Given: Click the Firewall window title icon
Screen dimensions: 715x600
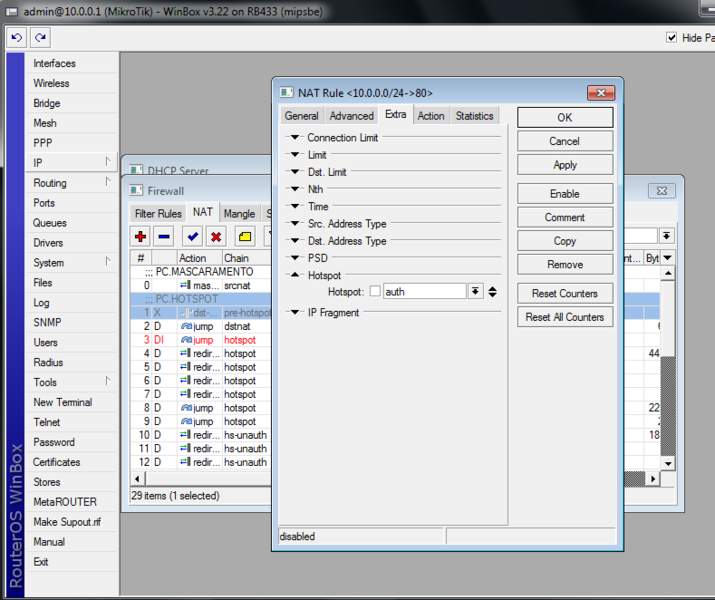Looking at the screenshot, I should coord(136,190).
